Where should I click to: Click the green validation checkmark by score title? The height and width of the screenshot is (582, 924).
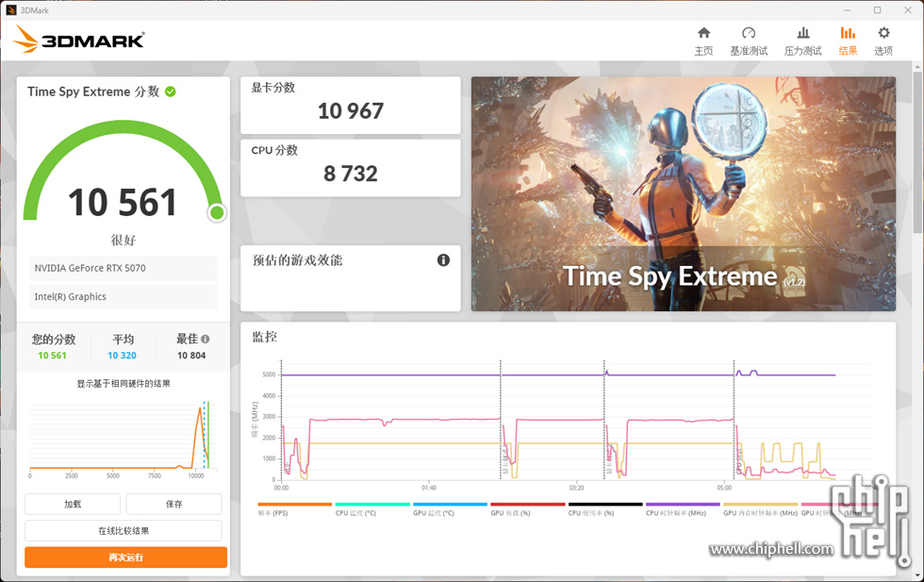(x=171, y=91)
